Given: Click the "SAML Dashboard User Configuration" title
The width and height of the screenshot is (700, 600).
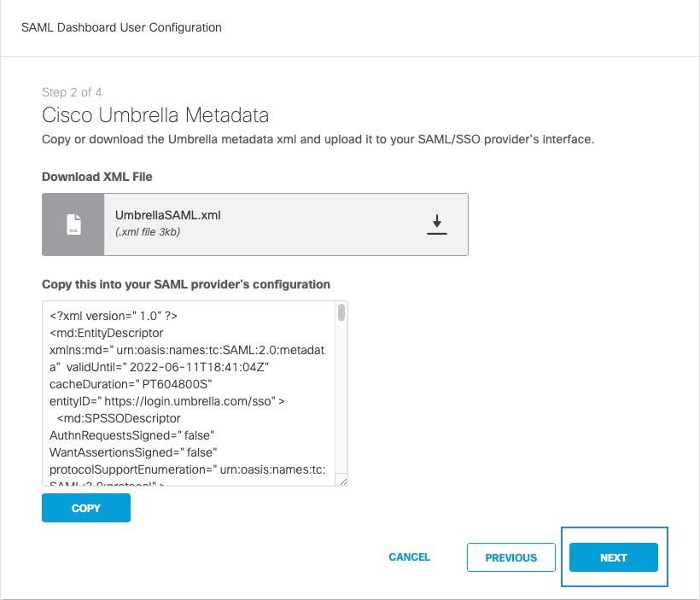Looking at the screenshot, I should coord(121,27).
